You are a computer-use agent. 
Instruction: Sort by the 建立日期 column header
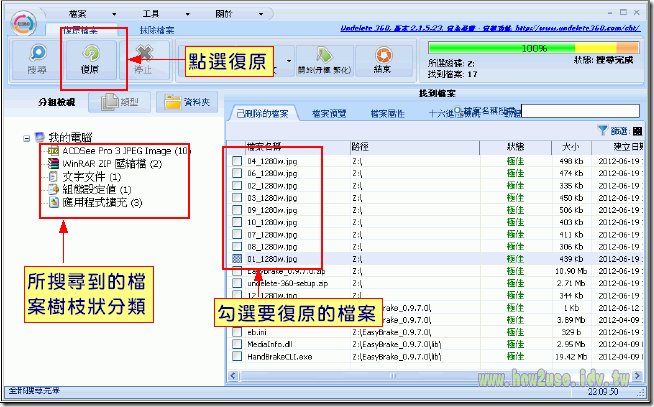coord(618,147)
